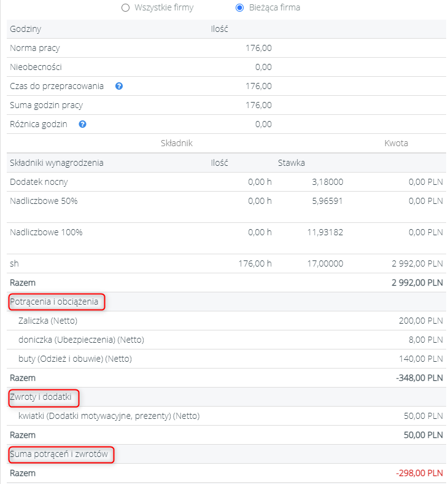Select the doniczka (Ubezpieczenia) row
This screenshot has height=484, width=448.
82,340
